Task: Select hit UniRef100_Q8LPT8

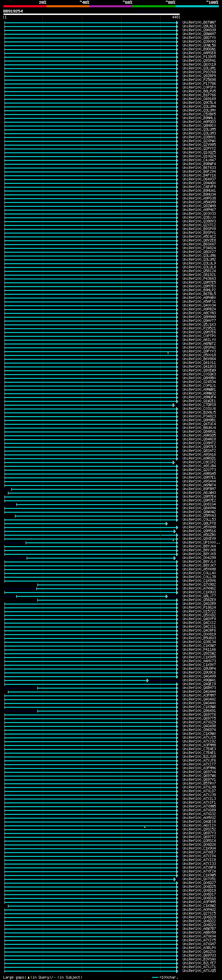Action: click(x=199, y=524)
